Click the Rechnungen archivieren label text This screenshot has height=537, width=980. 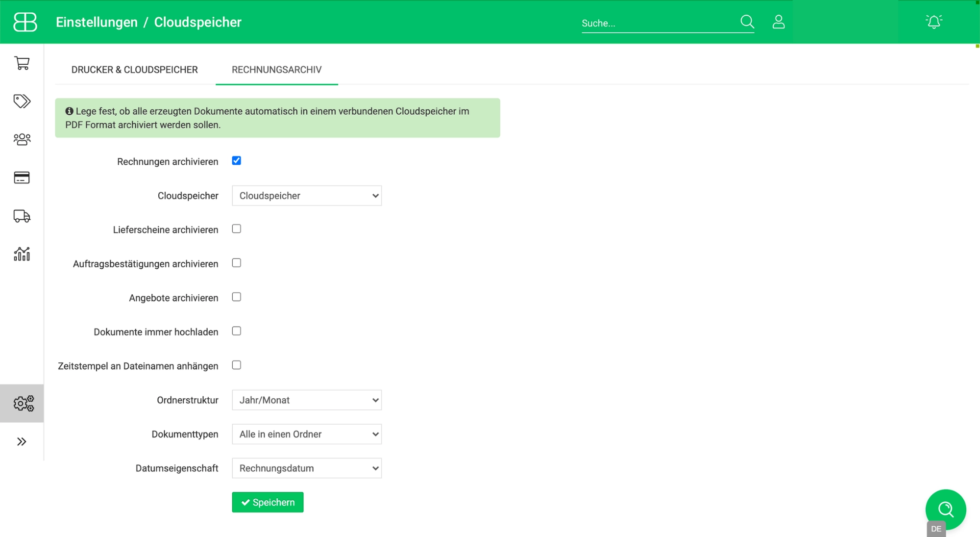click(x=168, y=162)
